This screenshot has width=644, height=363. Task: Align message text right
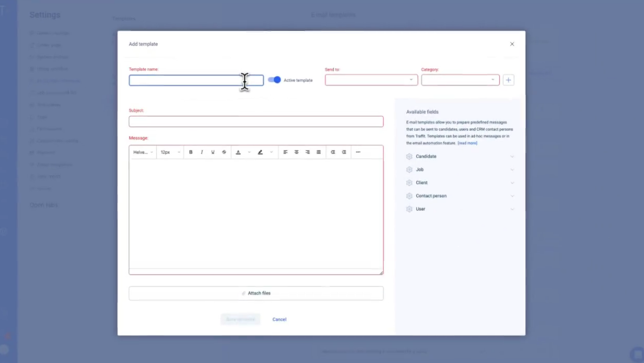point(307,152)
